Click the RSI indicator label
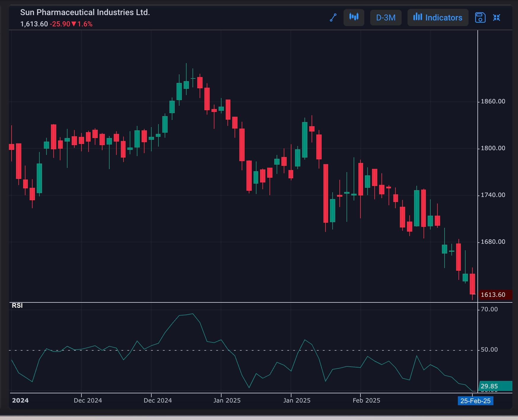The width and height of the screenshot is (518, 420). click(17, 306)
